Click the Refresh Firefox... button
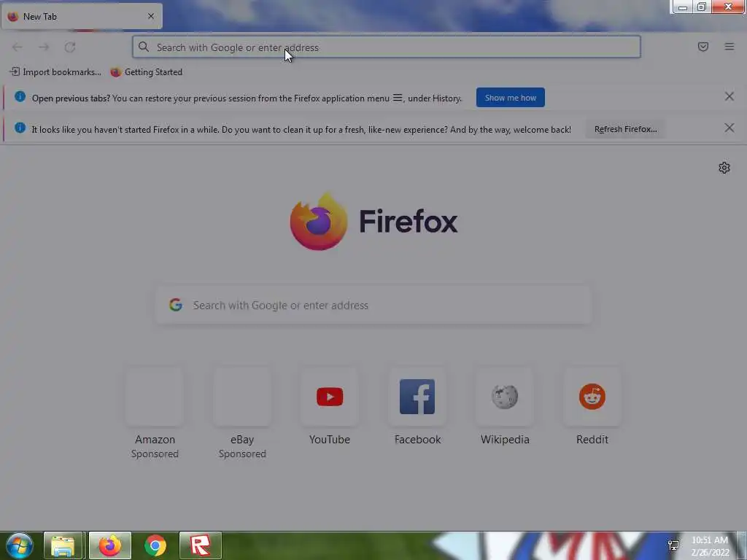 [x=625, y=129]
